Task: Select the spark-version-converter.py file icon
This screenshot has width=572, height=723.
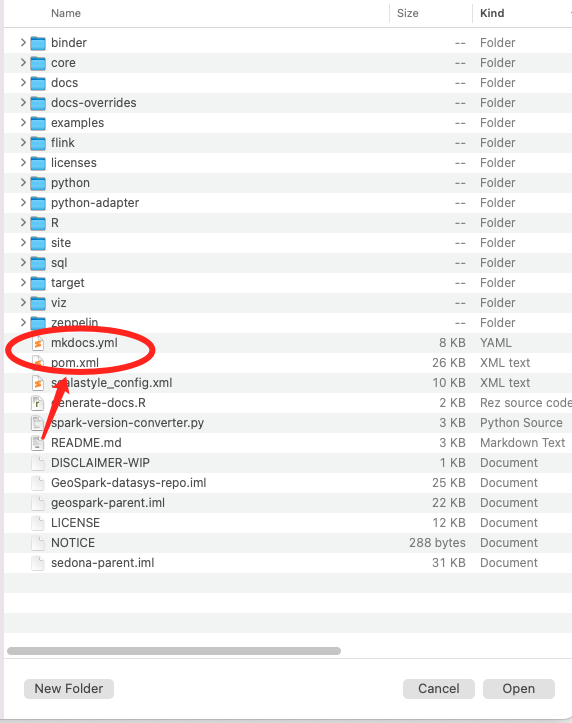Action: (x=38, y=423)
